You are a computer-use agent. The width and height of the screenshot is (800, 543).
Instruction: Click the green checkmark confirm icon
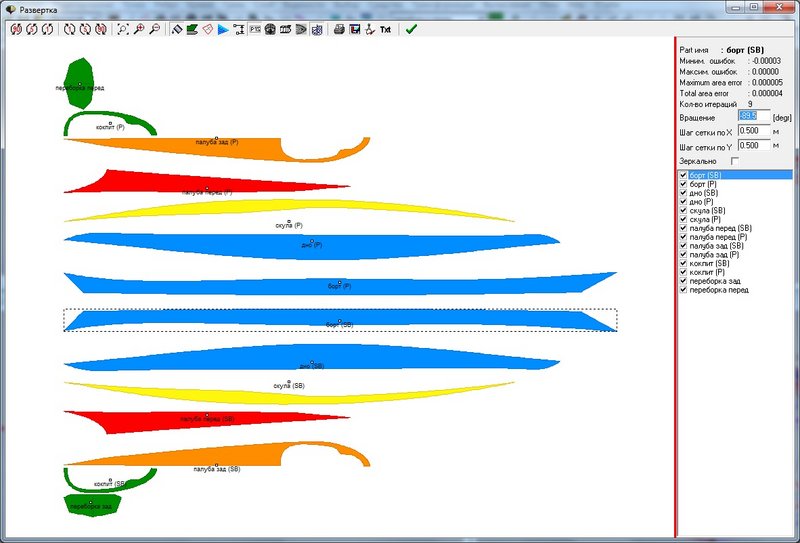pos(411,29)
